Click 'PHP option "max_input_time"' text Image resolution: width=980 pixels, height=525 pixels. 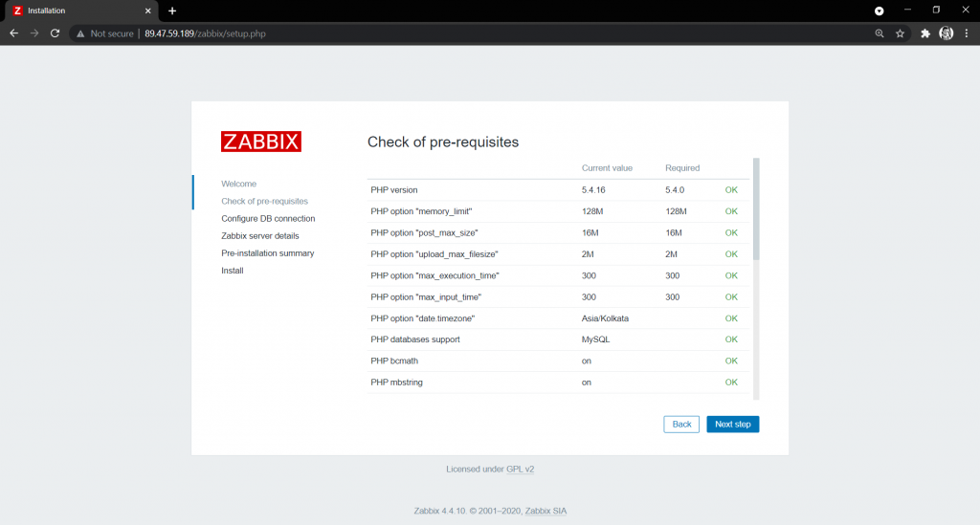point(426,297)
